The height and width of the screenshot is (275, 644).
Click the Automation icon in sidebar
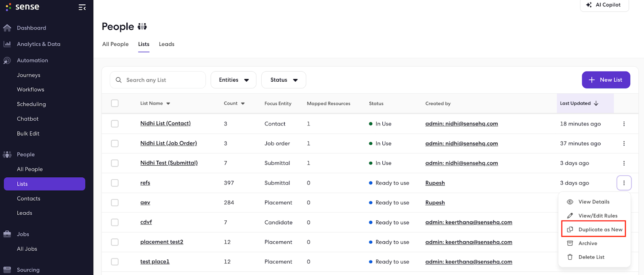[7, 60]
